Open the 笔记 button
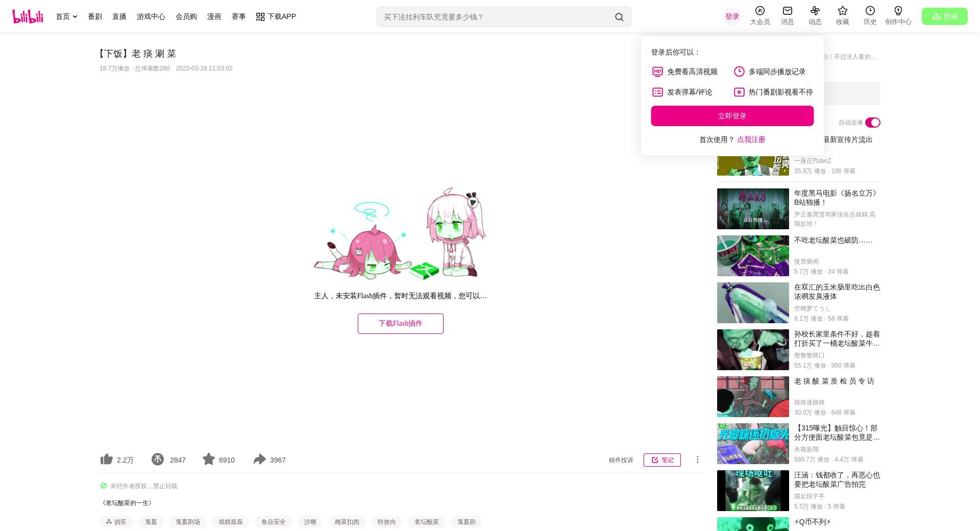Viewport: 980px width, 531px height. point(662,460)
